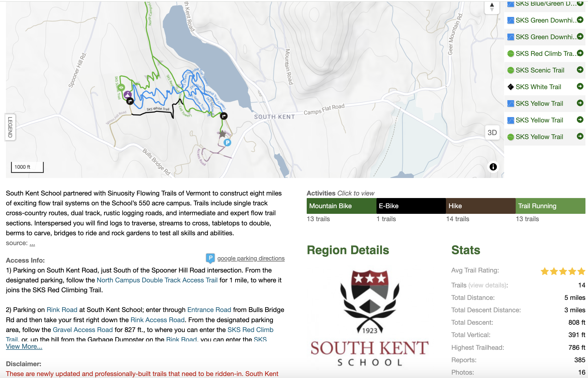Click the green eye marker on map
This screenshot has height=378, width=588.
(x=121, y=87)
